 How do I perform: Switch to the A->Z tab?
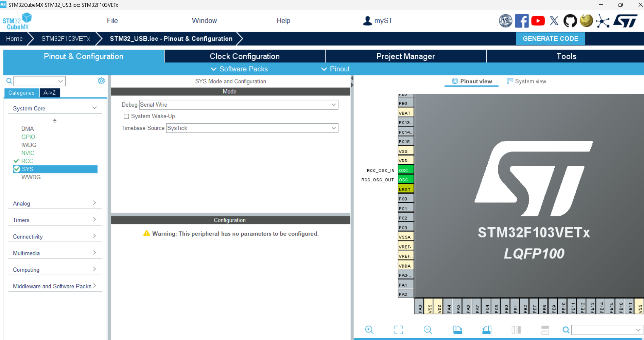50,93
